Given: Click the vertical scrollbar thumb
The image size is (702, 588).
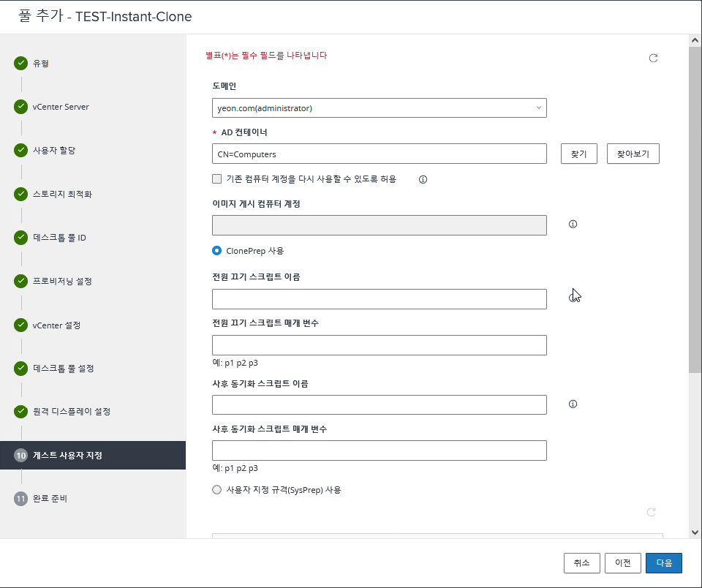Looking at the screenshot, I should [x=695, y=208].
